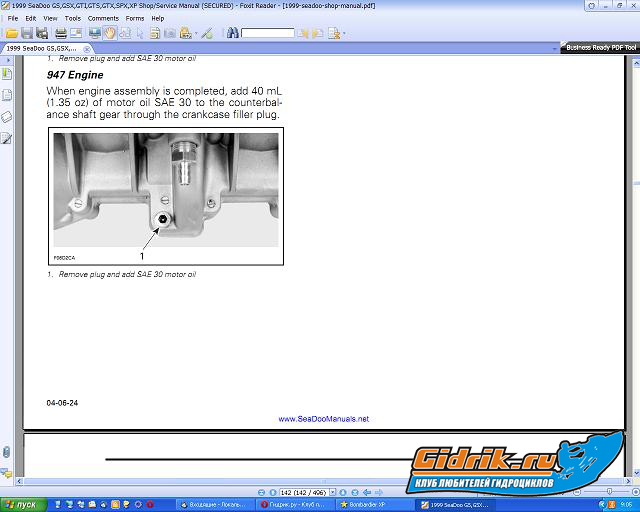Open the www.SeaDooManuals.net link

pyautogui.click(x=323, y=419)
